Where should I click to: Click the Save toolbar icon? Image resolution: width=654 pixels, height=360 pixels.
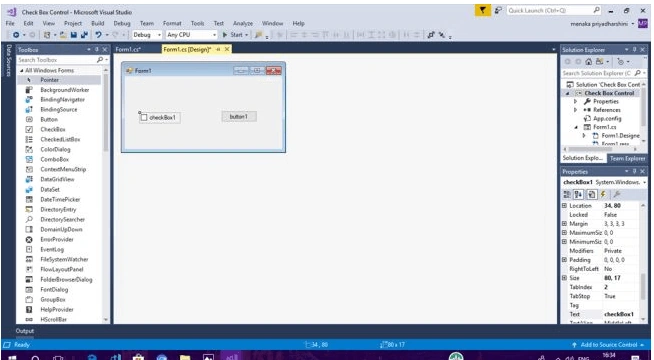pyautogui.click(x=74, y=35)
